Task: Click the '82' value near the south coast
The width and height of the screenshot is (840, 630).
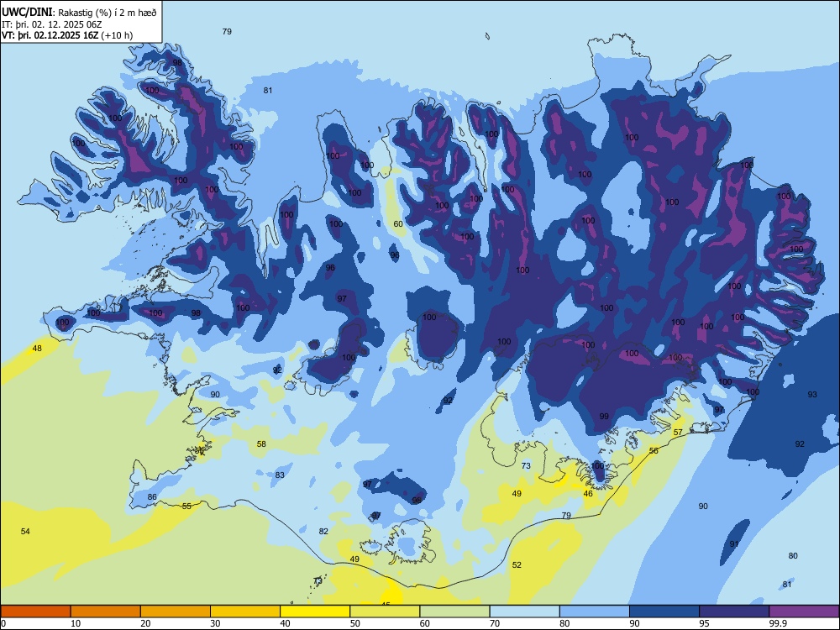Action: 323,532
